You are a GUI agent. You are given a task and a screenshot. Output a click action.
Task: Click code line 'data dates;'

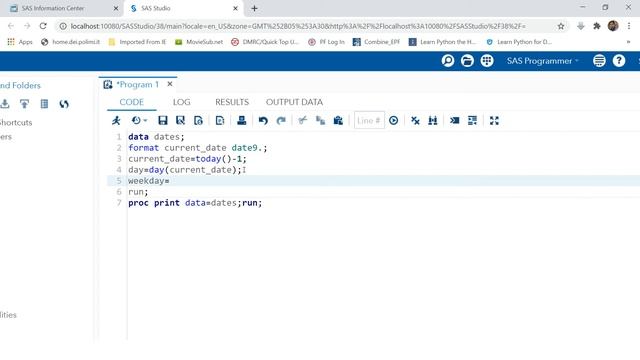pos(156,137)
